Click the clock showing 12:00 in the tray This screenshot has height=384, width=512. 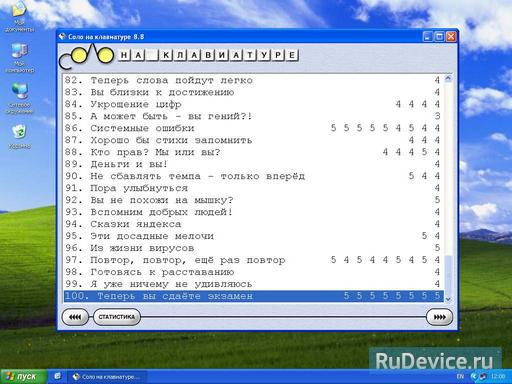coord(498,377)
